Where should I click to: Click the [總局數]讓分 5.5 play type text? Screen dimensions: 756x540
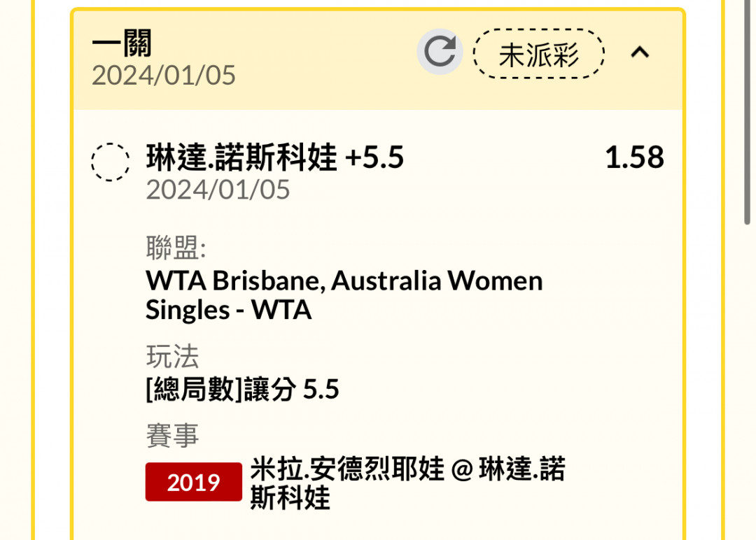pyautogui.click(x=242, y=389)
